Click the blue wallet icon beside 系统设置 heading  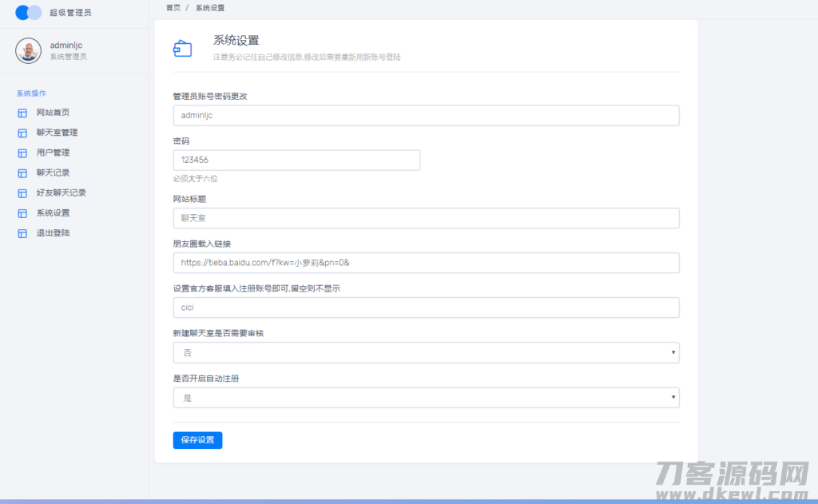(x=184, y=48)
